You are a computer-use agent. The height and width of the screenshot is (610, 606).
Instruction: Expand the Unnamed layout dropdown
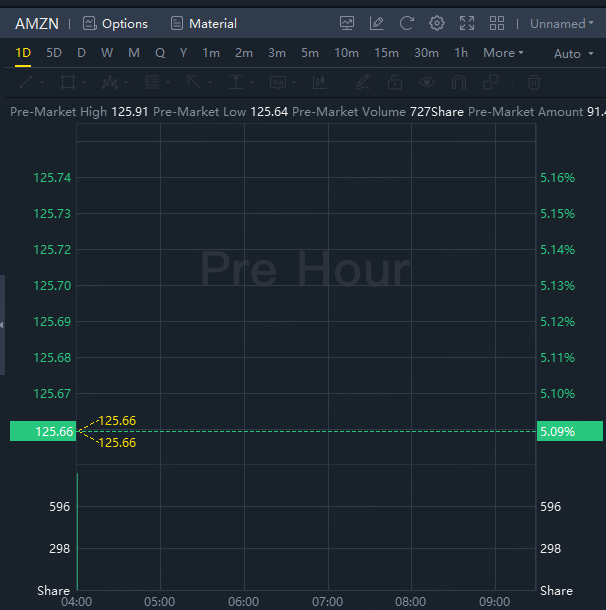[561, 23]
